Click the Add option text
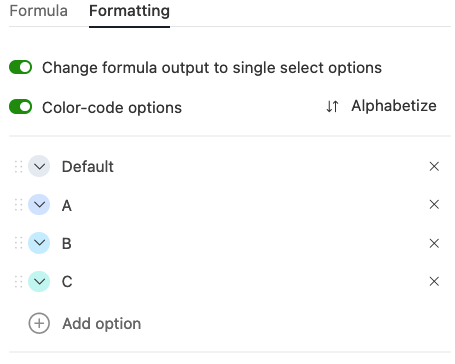 coord(102,324)
